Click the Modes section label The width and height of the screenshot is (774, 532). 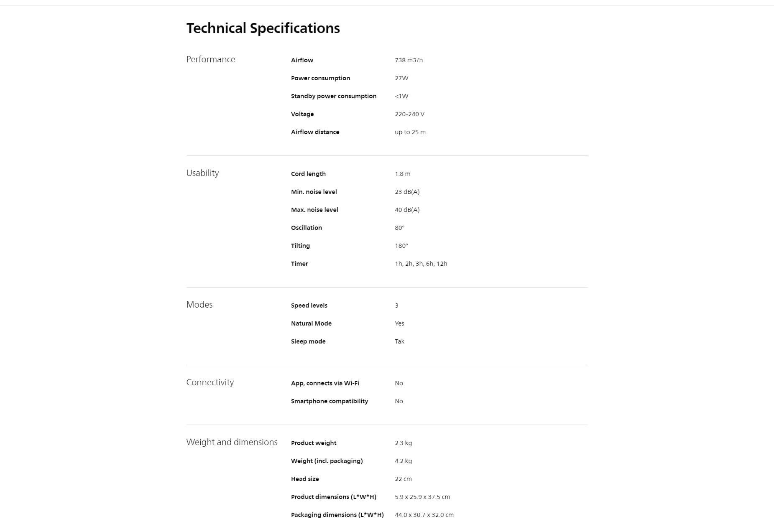click(199, 305)
